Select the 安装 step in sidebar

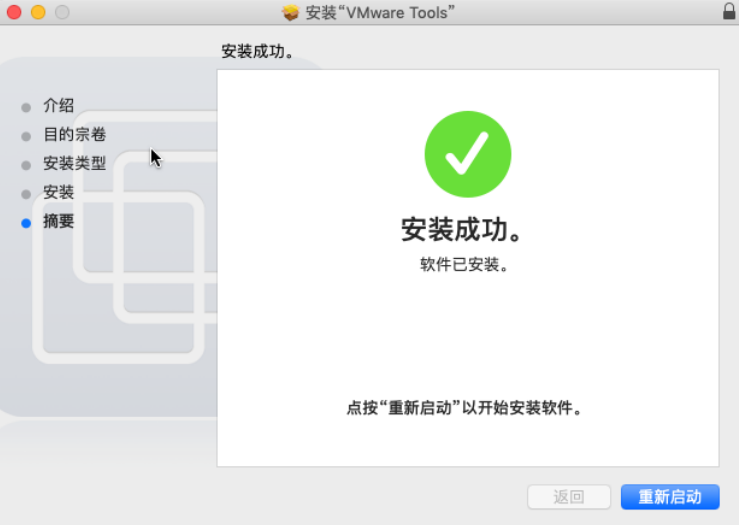(58, 192)
